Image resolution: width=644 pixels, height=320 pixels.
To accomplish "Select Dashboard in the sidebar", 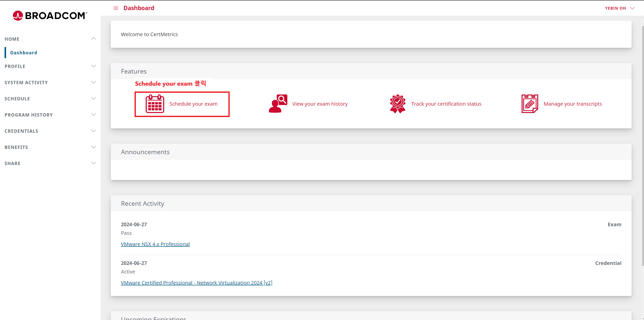I will click(24, 53).
